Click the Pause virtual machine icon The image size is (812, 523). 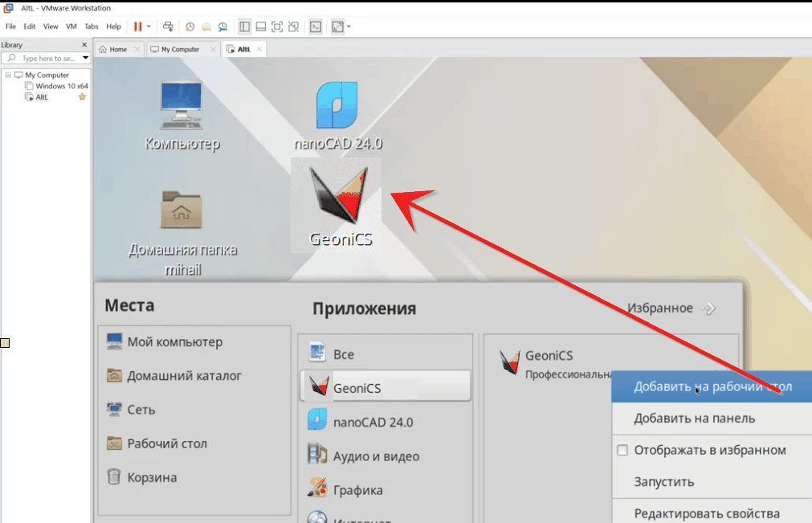coord(137,27)
